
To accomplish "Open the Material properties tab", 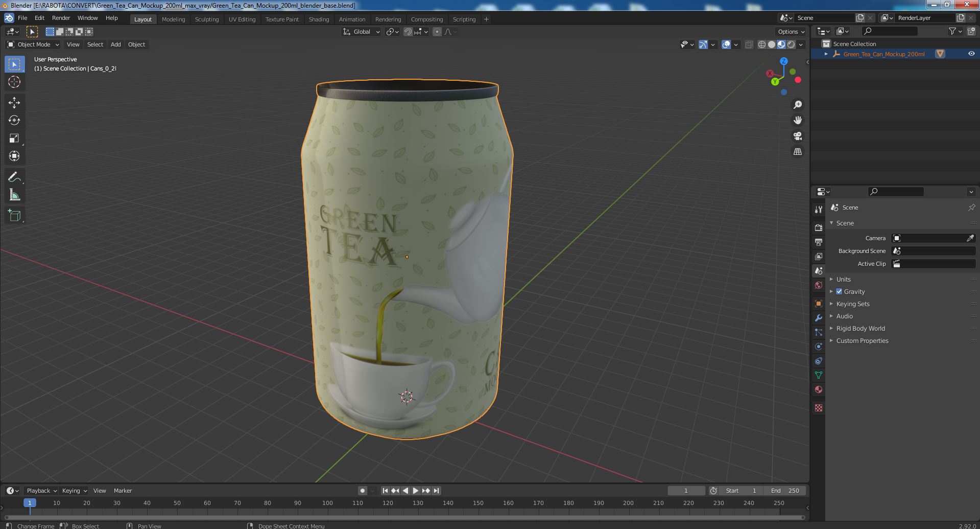I will point(819,389).
